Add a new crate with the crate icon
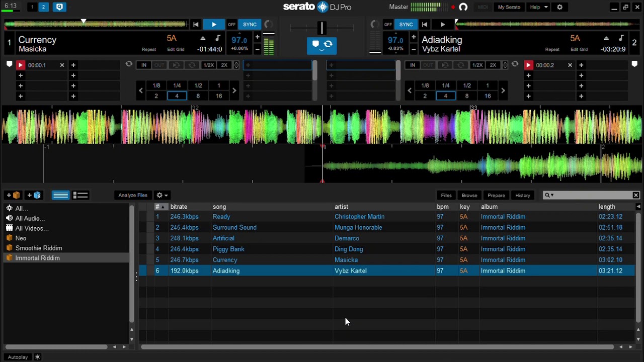Screen dimensions: 644x362 click(13, 195)
